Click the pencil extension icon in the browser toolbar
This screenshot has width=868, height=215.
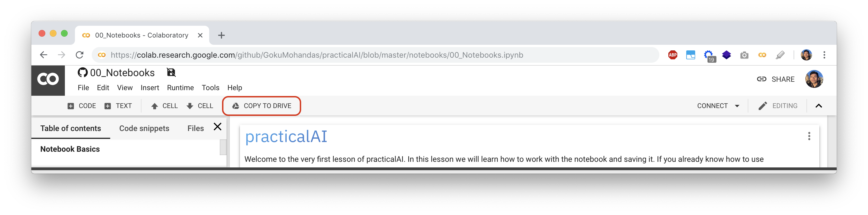click(x=780, y=55)
